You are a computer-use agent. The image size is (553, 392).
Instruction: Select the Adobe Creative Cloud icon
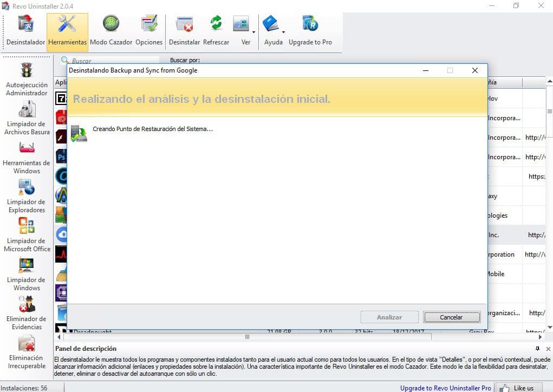[61, 117]
